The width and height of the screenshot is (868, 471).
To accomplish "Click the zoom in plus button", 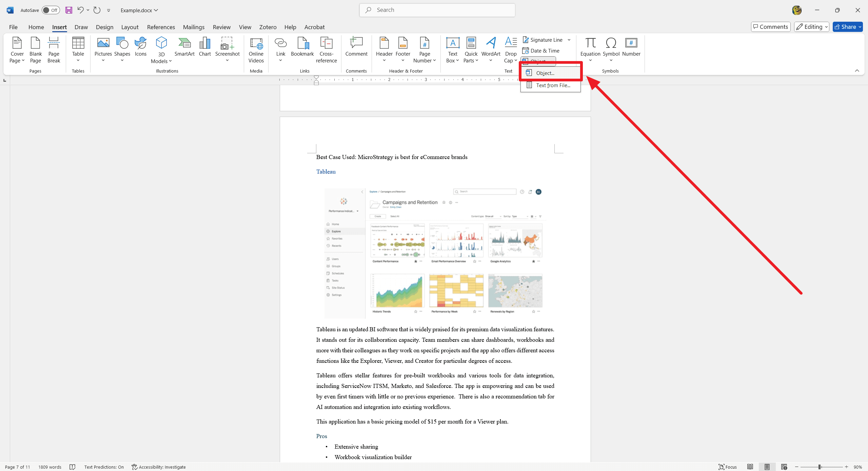I will pyautogui.click(x=846, y=467).
